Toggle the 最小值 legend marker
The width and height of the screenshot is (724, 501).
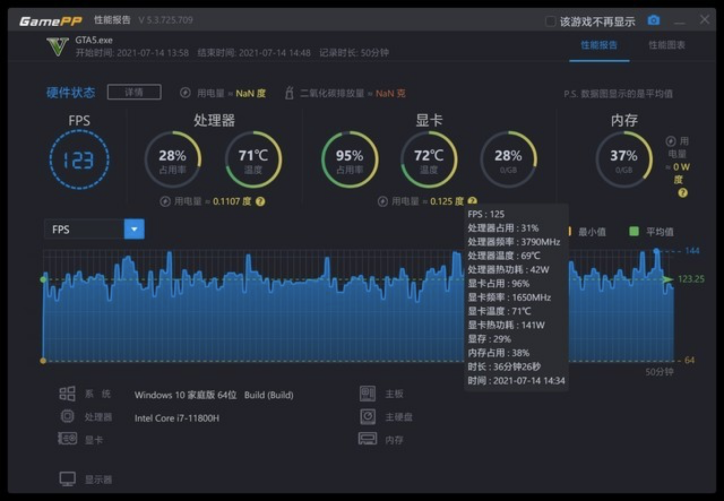coord(572,232)
